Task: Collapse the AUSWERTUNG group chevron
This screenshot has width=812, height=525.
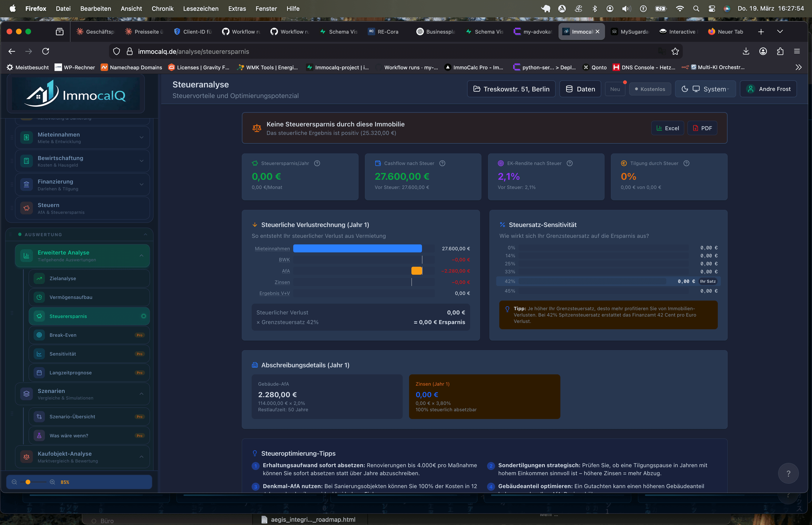Action: point(145,235)
